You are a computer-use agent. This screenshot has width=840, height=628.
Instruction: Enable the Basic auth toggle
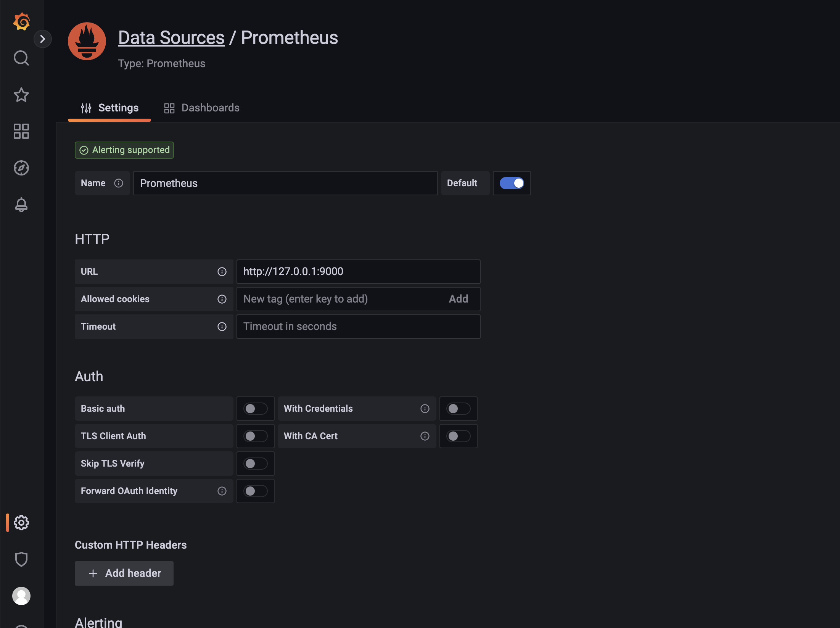tap(255, 409)
